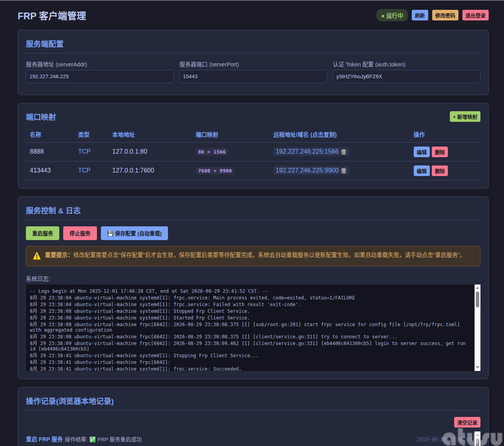This screenshot has height=446, width=504.
Task: Click the FRP 客户端管理 page title
Action: (52, 16)
